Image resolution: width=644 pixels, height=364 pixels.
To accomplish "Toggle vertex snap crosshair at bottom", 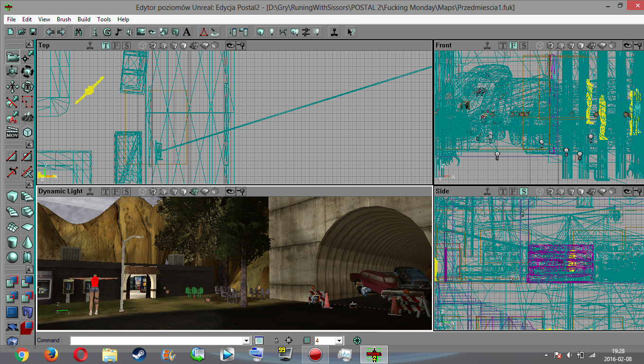I will pos(289,340).
